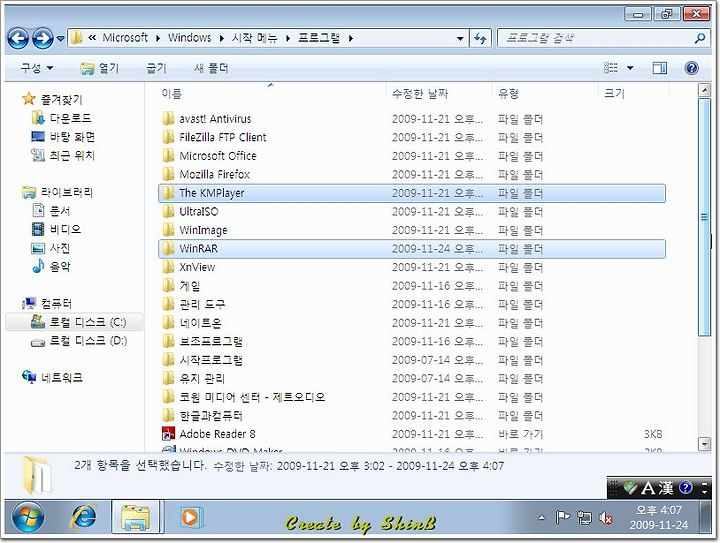720x543 pixels.
Task: Select the avast! Antivirus folder icon
Action: (x=168, y=118)
